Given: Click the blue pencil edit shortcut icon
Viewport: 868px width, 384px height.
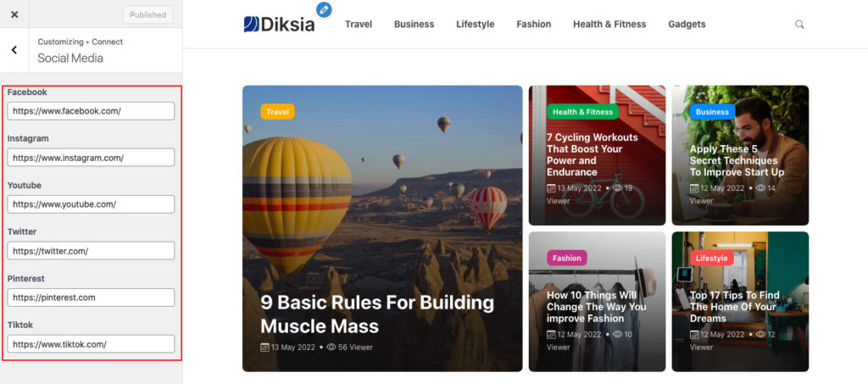Looking at the screenshot, I should (x=324, y=9).
